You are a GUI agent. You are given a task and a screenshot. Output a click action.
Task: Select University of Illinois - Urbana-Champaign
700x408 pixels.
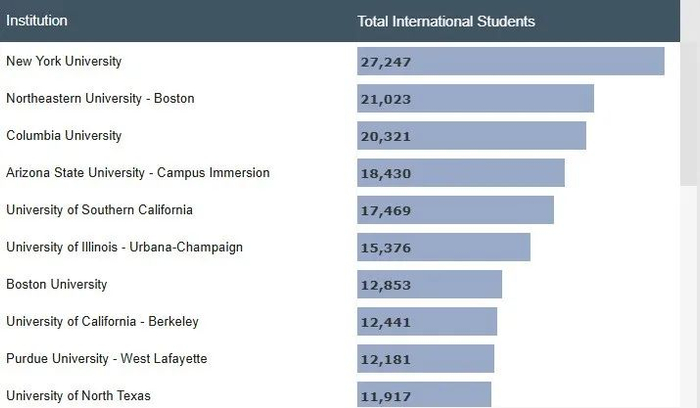click(x=124, y=247)
